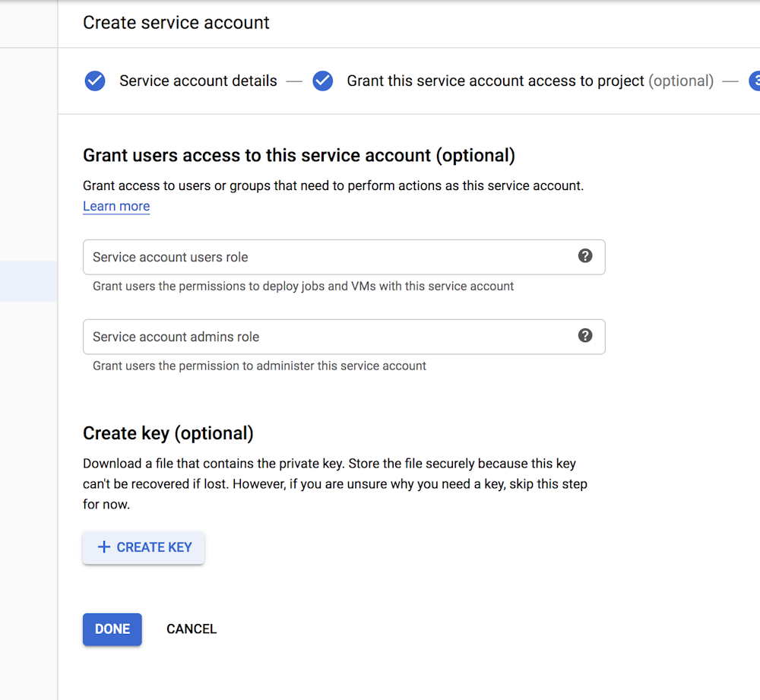
Task: Click the step 3 circle indicator
Action: 755,81
